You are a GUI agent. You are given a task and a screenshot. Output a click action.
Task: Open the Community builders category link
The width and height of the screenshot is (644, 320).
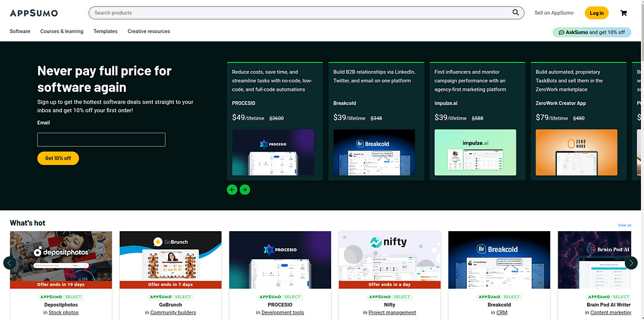173,313
